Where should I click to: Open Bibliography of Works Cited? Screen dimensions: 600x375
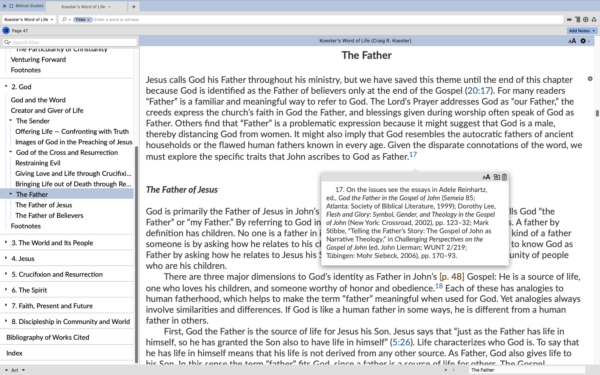[x=48, y=337]
